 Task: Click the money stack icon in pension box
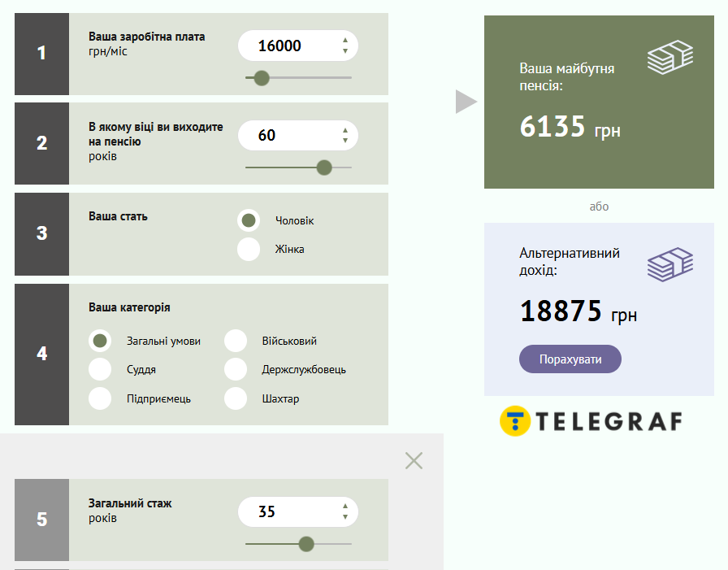(x=670, y=57)
